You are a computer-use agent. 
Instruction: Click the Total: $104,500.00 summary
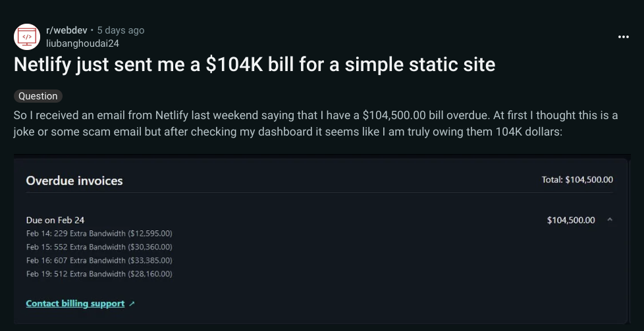(577, 180)
